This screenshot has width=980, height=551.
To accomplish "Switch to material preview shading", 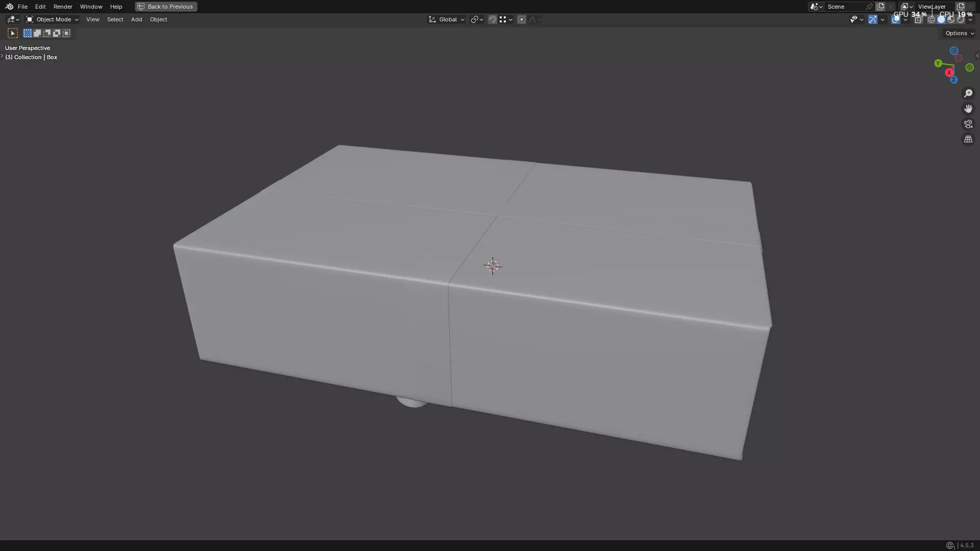I will tap(951, 19).
